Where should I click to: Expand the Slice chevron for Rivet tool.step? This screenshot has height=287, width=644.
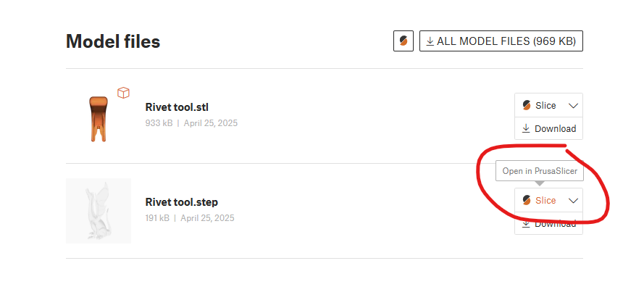click(x=573, y=201)
